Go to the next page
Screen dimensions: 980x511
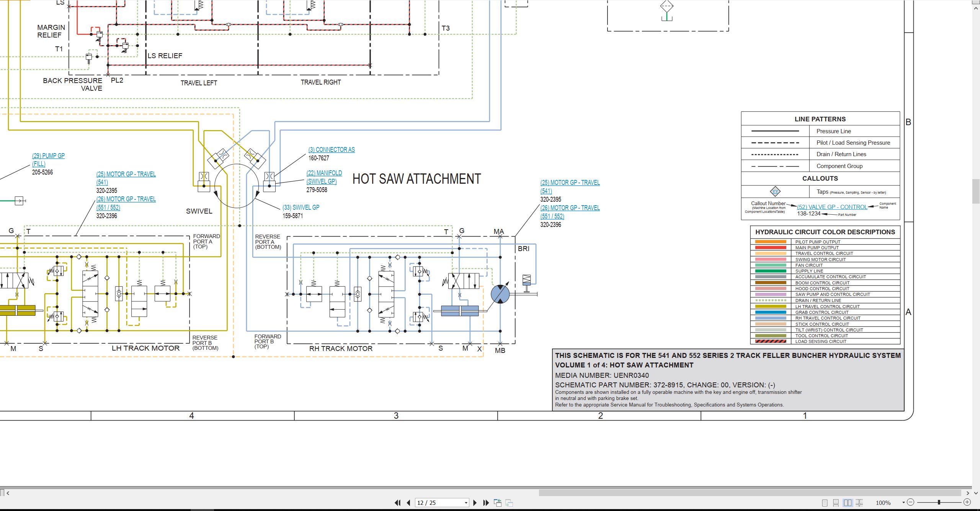pyautogui.click(x=475, y=503)
